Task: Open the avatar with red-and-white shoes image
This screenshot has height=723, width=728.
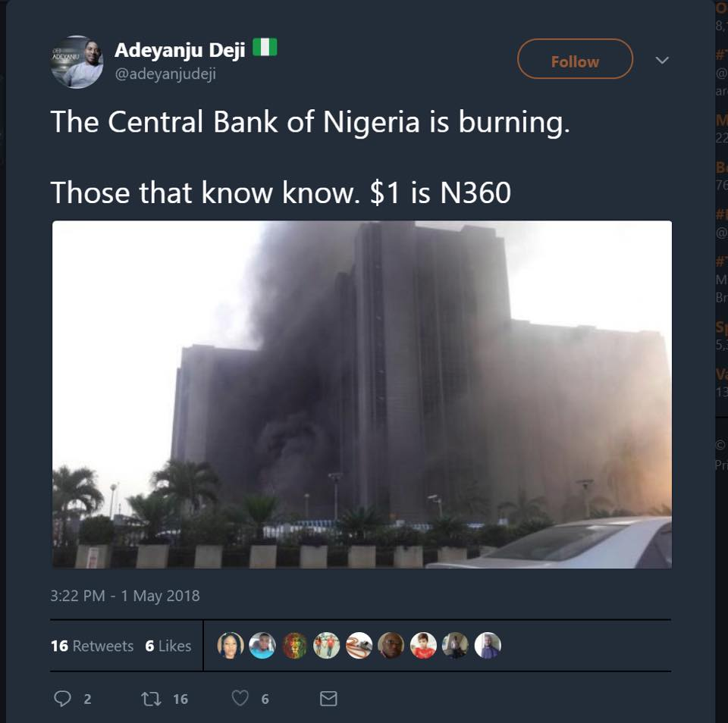Action: coord(359,645)
